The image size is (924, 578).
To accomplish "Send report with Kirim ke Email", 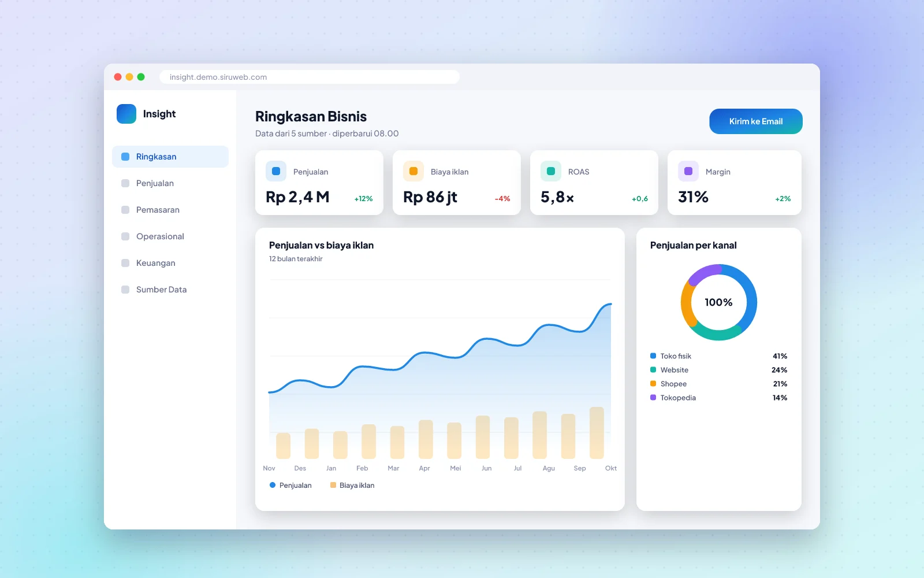I will (756, 121).
